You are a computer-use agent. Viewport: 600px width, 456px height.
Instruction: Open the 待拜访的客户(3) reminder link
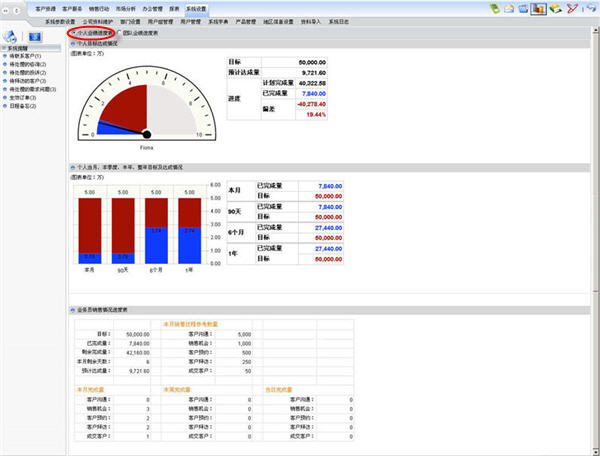tap(28, 81)
